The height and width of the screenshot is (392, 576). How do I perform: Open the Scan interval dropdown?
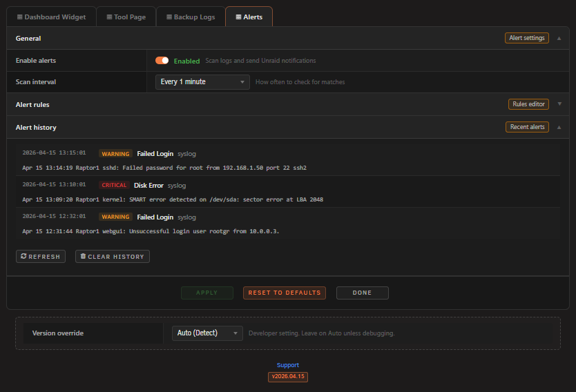tap(202, 82)
